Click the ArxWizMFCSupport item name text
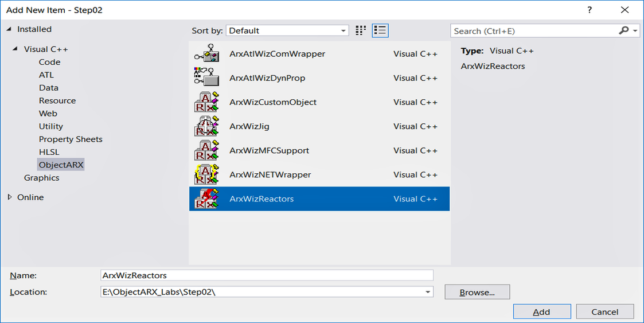Screen dimensions: 644x323 (269, 150)
